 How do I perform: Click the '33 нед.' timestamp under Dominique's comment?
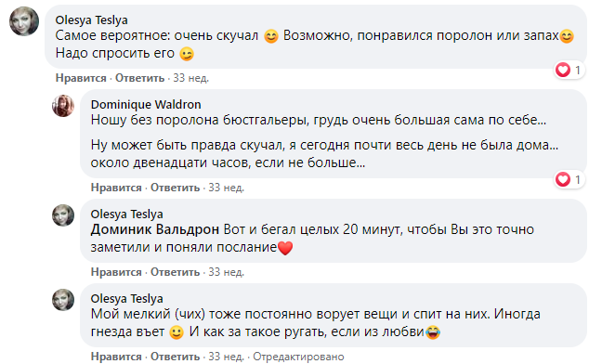pos(226,188)
